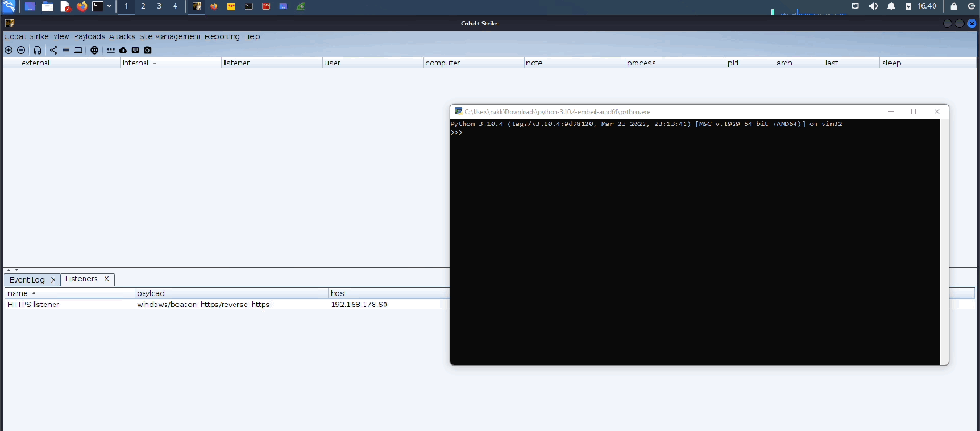Launch Firefox from the panel launcher
The image size is (980, 431).
click(82, 6)
